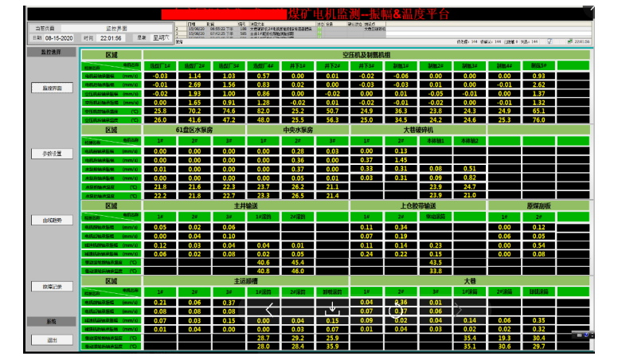Click the left arrow overlay icon
622x364 pixels.
(x=270, y=309)
